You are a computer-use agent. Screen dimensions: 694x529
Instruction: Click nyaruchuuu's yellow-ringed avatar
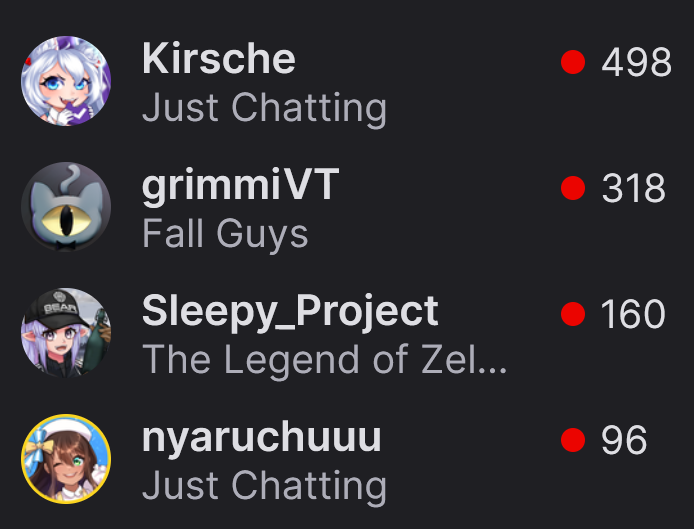tap(66, 459)
